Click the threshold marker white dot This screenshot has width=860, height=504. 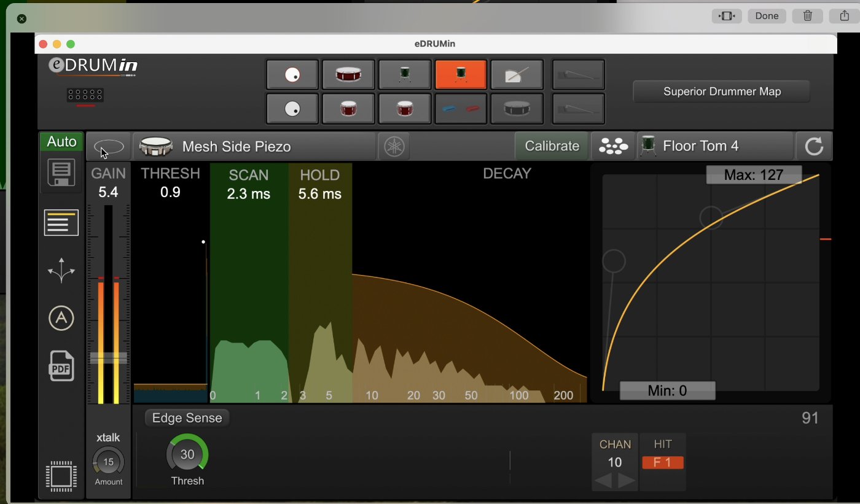pos(203,242)
